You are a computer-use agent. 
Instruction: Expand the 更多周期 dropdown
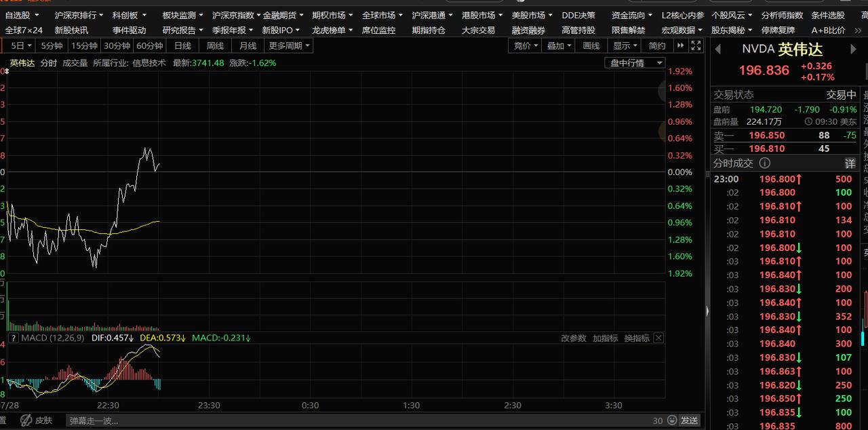[289, 45]
